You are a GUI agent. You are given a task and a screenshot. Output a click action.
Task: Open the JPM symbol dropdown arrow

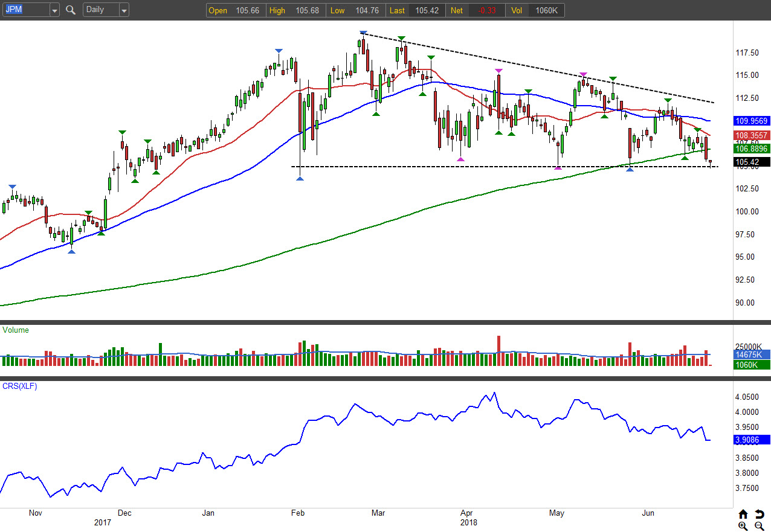54,10
